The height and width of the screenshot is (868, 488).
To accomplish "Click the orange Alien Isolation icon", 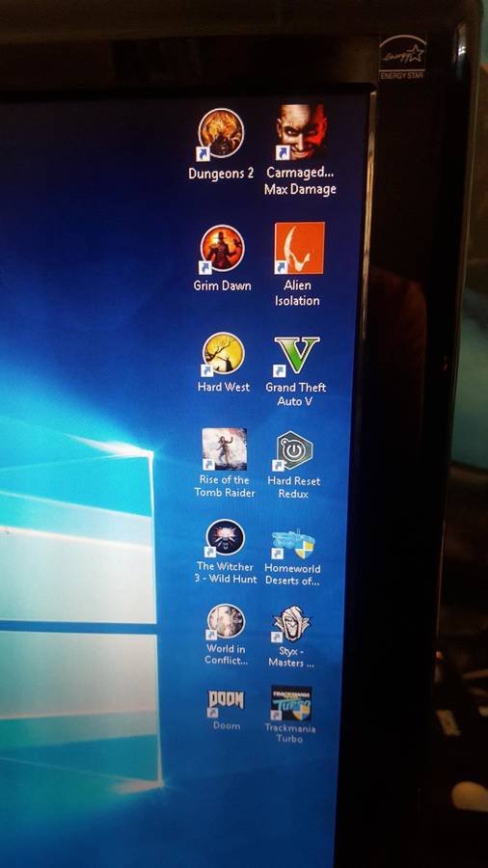I will pyautogui.click(x=299, y=248).
